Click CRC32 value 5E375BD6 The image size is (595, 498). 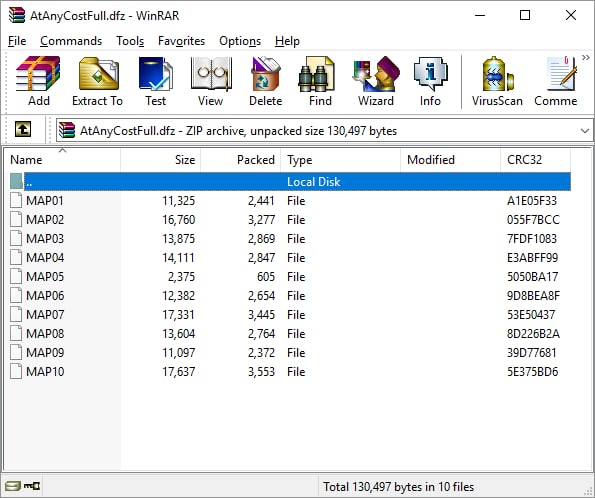pyautogui.click(x=532, y=371)
